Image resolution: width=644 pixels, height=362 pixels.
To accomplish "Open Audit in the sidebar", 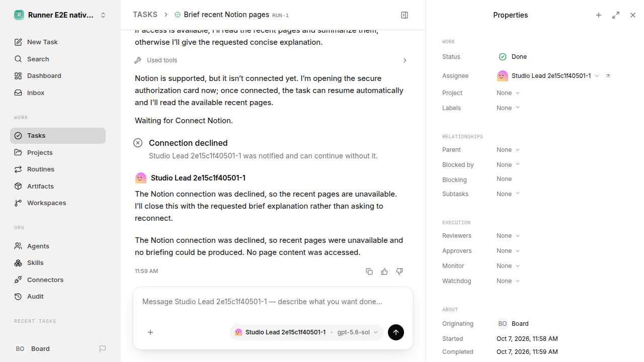I will click(58, 297).
